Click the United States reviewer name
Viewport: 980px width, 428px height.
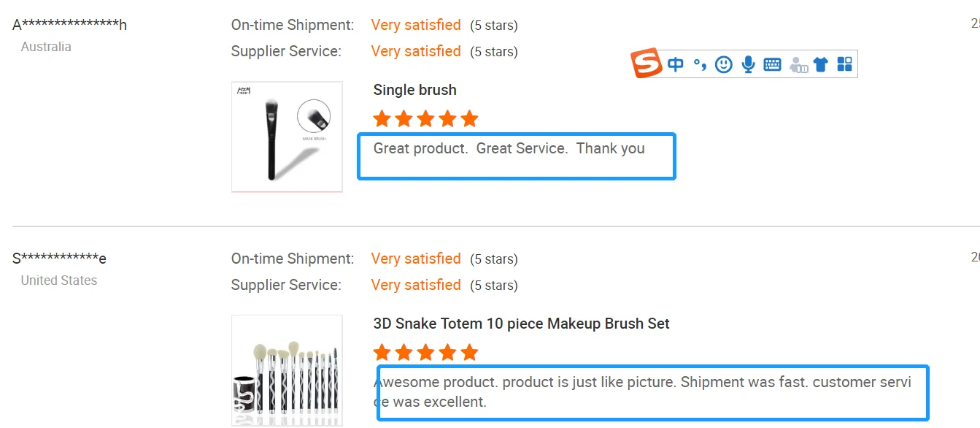[59, 259]
